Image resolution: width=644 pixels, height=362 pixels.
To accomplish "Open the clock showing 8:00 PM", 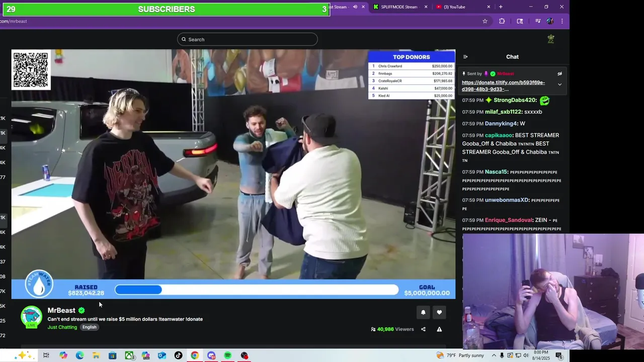I will [x=540, y=355].
